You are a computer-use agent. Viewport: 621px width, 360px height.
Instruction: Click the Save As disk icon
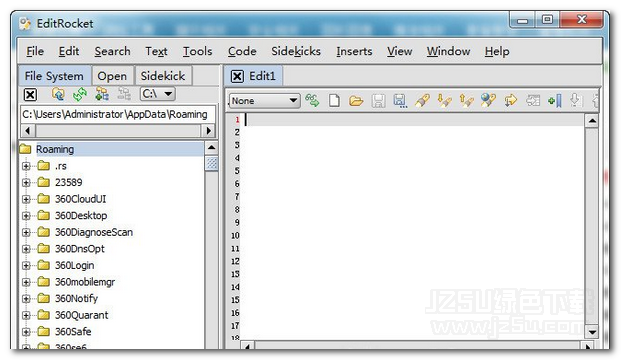point(400,101)
